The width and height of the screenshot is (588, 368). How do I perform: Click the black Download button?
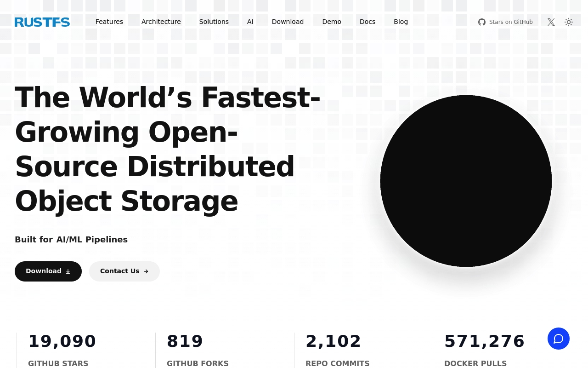pyautogui.click(x=48, y=271)
